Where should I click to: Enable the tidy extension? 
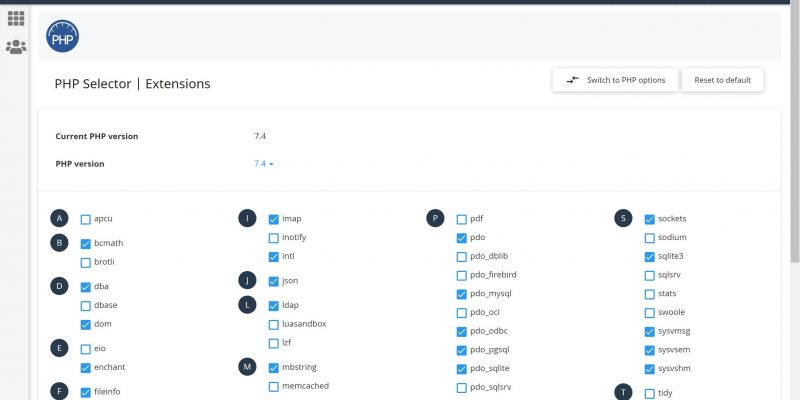[649, 394]
